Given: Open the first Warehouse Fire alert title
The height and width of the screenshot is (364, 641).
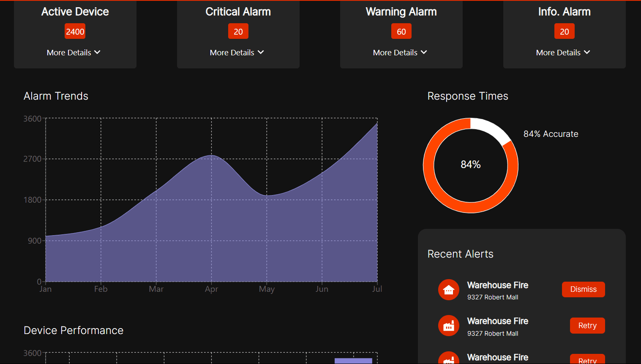Looking at the screenshot, I should (x=497, y=285).
